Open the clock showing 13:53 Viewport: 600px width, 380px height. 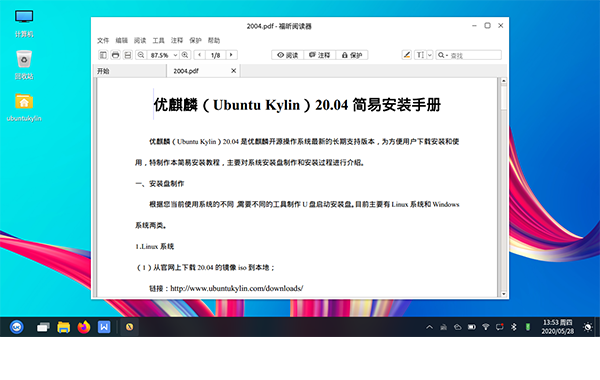click(x=558, y=327)
